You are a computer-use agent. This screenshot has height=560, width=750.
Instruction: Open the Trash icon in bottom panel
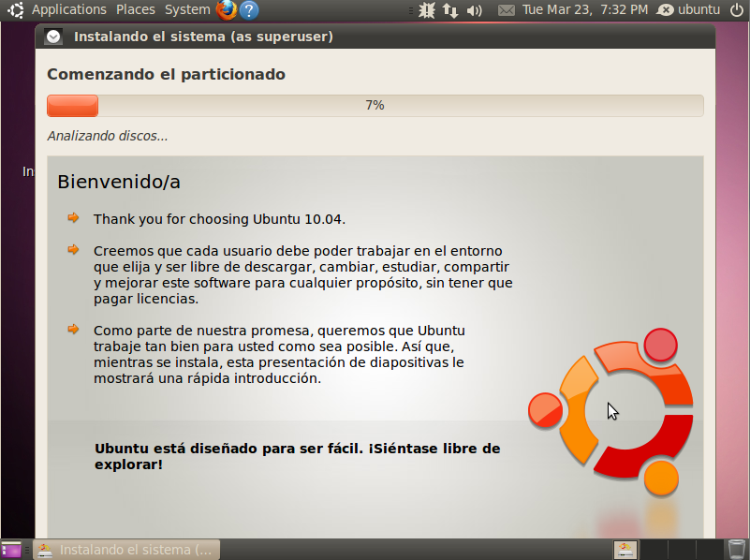click(x=737, y=549)
